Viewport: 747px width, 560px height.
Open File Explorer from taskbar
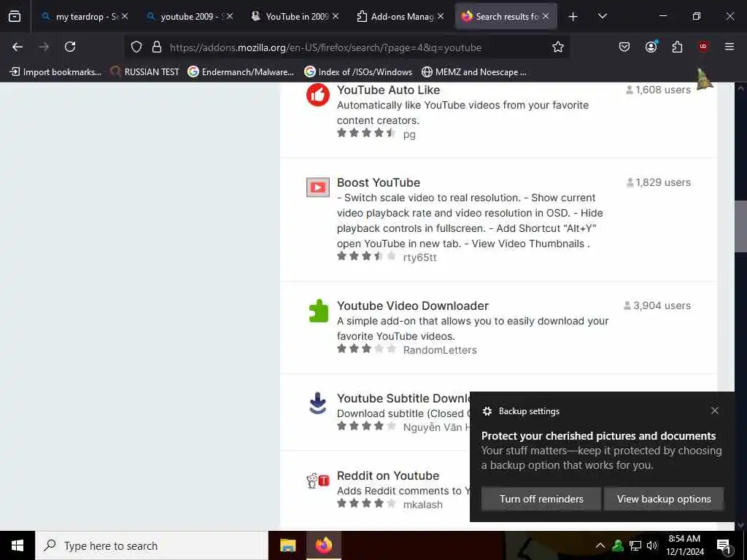coord(287,545)
